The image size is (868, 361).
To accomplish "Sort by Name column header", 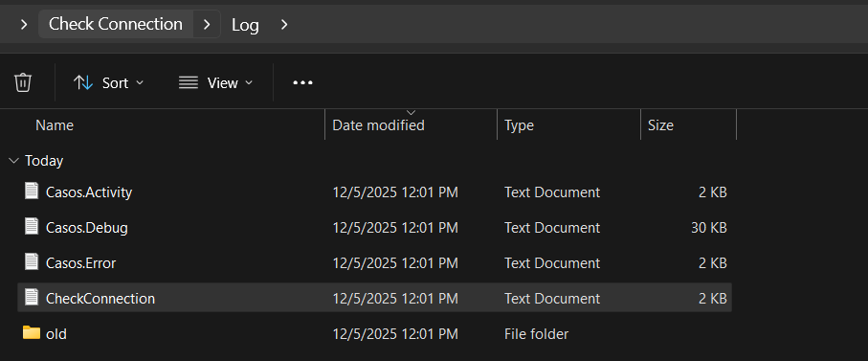I will point(55,125).
